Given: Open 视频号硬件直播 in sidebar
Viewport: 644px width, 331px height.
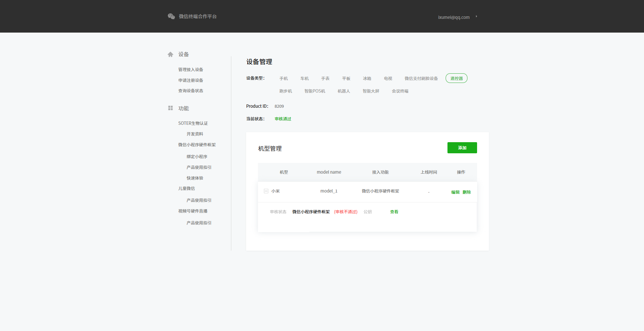Looking at the screenshot, I should [193, 211].
